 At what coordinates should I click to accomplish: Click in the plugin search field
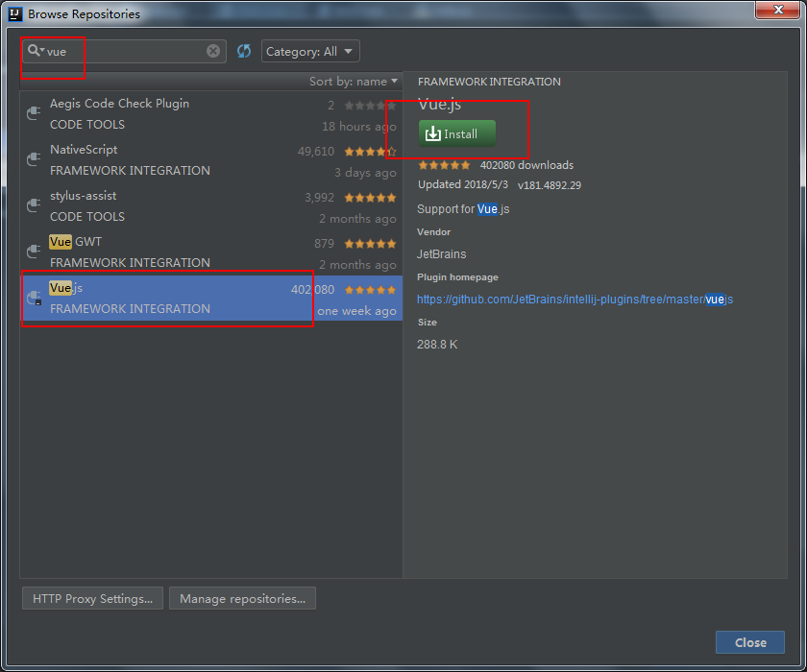(126, 52)
